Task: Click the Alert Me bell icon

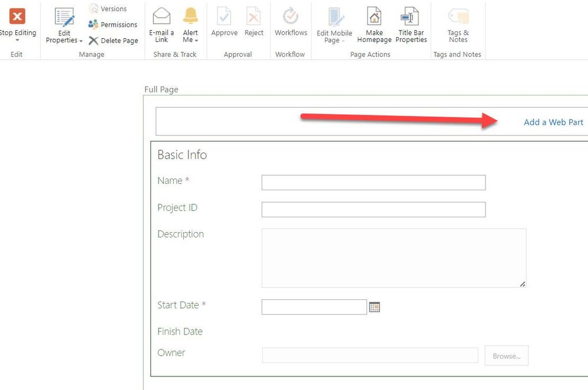Action: [x=190, y=16]
